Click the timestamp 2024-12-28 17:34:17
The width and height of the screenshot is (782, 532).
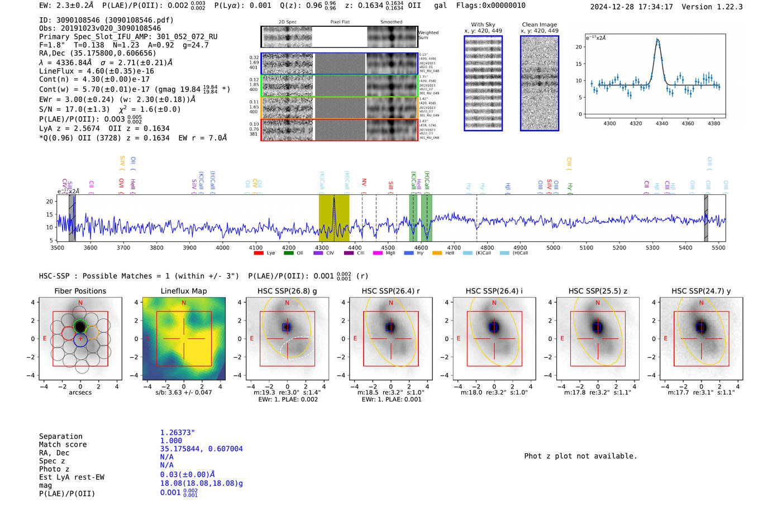[x=632, y=7]
